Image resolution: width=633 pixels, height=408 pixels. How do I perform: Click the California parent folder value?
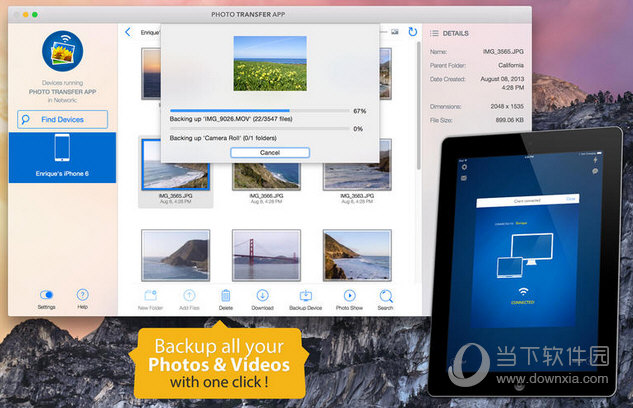pos(511,65)
